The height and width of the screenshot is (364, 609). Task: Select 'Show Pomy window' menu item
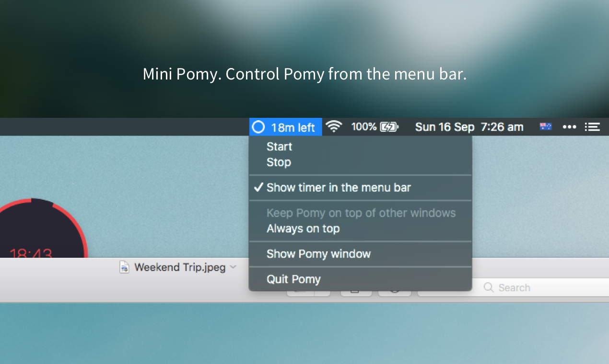click(360, 254)
